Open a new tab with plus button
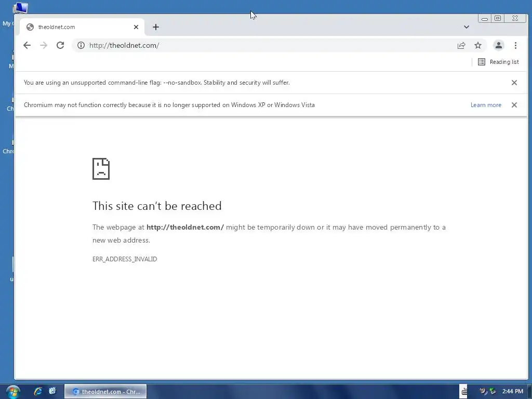Viewport: 532px width, 399px height. (x=156, y=27)
